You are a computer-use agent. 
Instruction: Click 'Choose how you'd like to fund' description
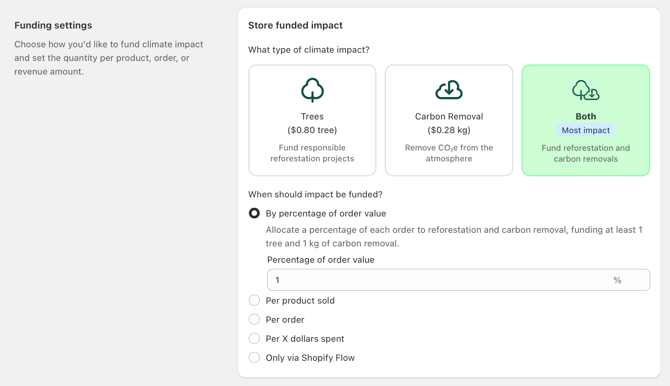(109, 58)
